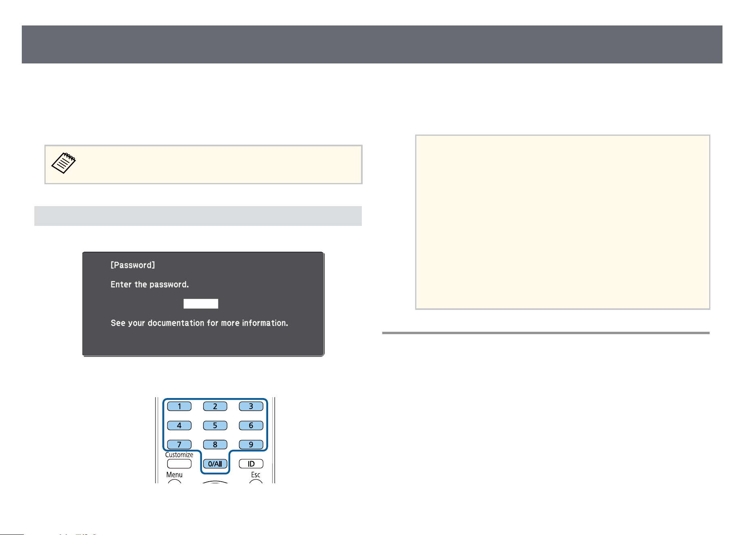Viewport: 756px width, 535px height.
Task: Click the 'Enter the password.' text
Action: pos(150,284)
